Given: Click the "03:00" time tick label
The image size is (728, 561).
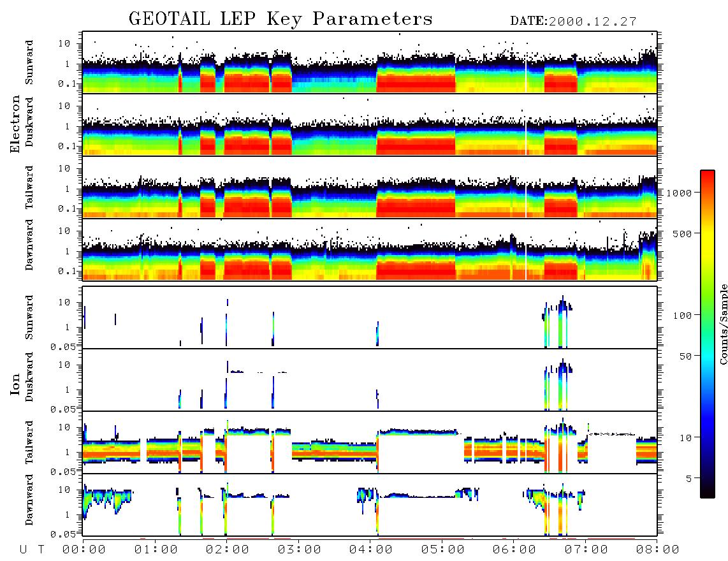Looking at the screenshot, I should (299, 550).
